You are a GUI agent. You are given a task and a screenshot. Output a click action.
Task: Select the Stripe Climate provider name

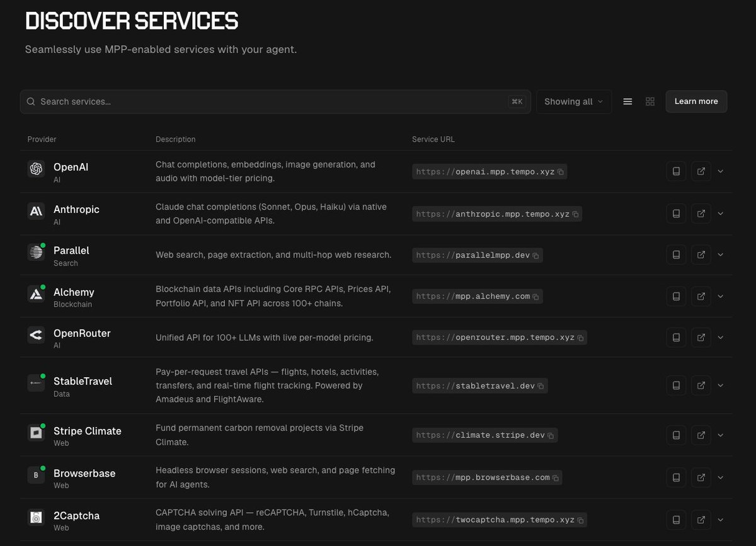pos(88,431)
